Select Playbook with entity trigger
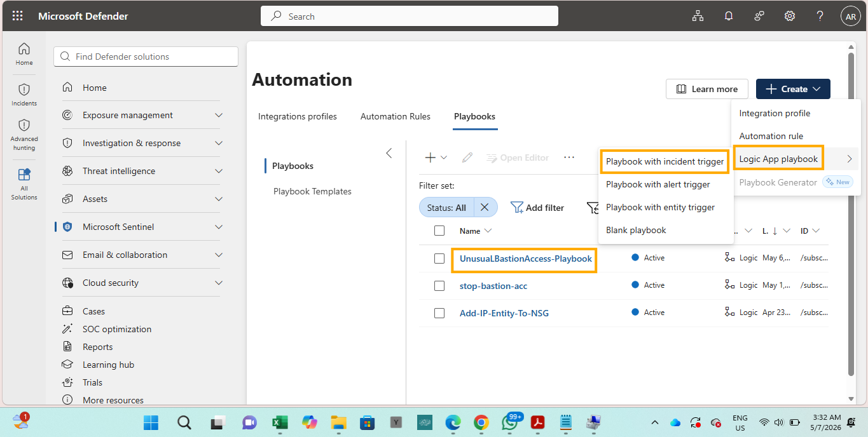 (660, 207)
